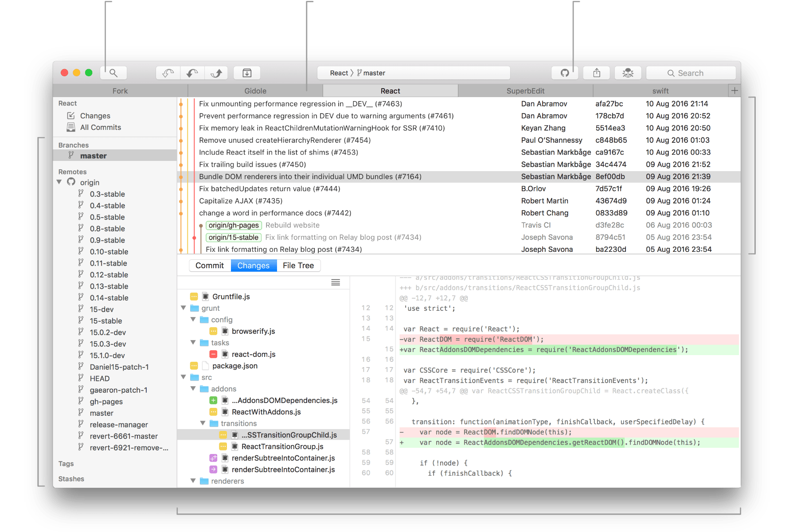Select the ...SSTransitionGroupChild.js file
The image size is (789, 532).
[x=263, y=435]
